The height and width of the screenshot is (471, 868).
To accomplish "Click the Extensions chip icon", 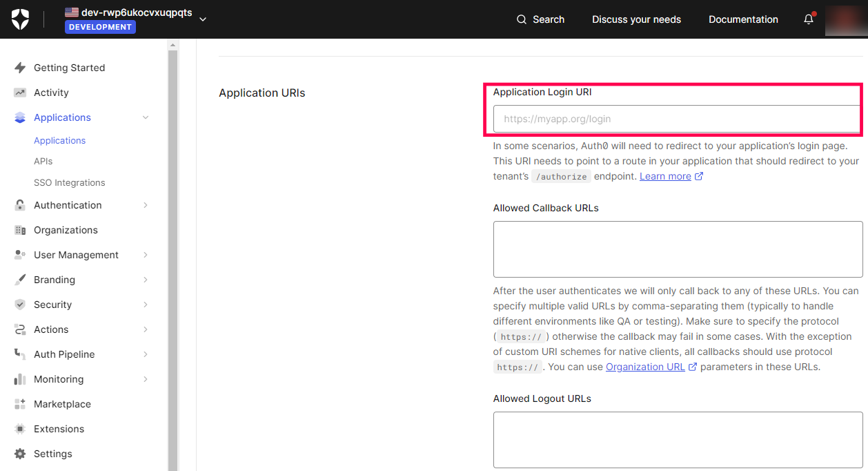I will coord(20,429).
